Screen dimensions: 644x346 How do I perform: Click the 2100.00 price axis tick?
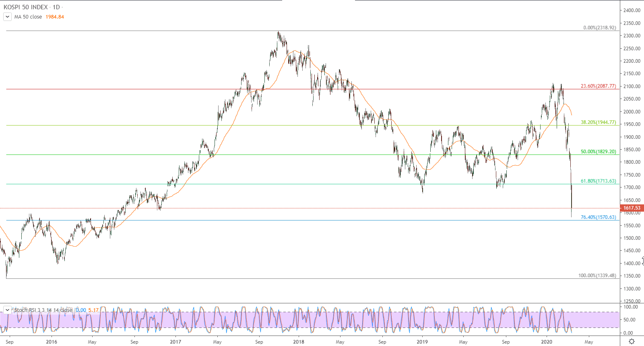coord(632,86)
